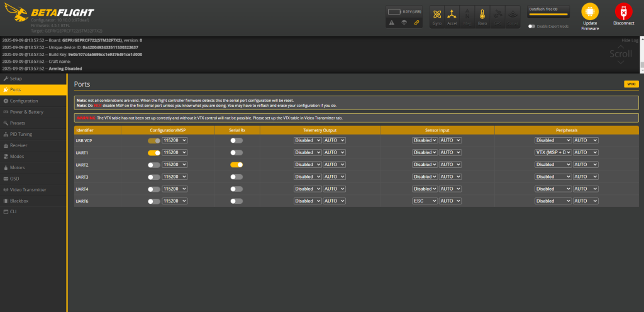Open the Blackbox tab

(x=33, y=201)
